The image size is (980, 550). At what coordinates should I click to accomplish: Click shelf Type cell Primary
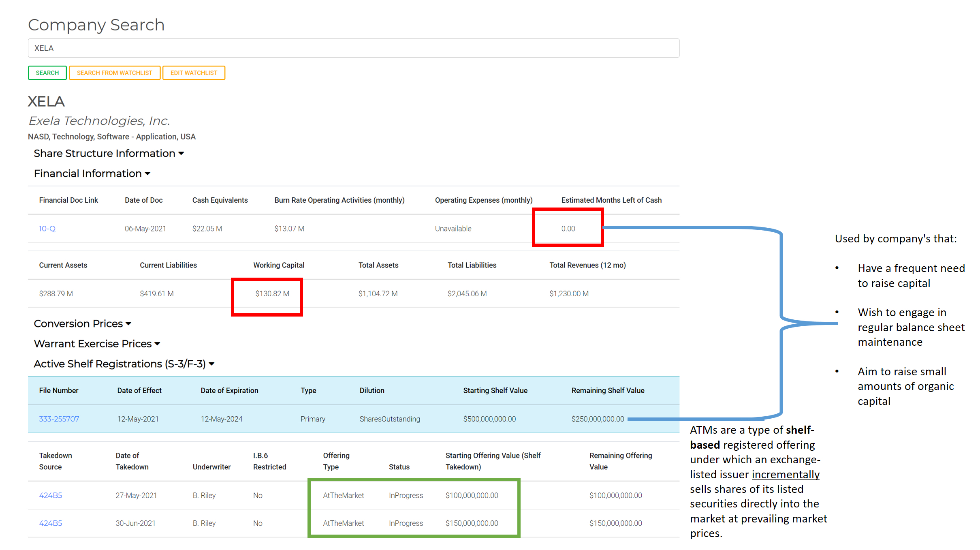pos(313,419)
